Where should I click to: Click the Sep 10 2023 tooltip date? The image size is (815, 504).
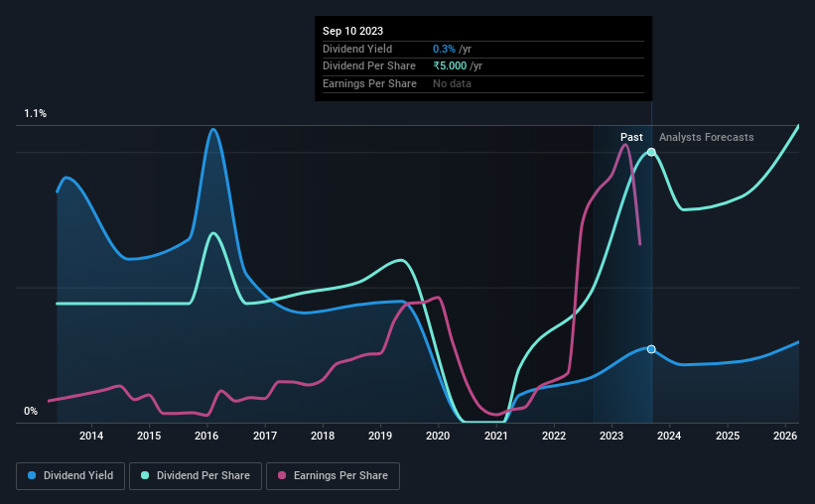pyautogui.click(x=353, y=31)
